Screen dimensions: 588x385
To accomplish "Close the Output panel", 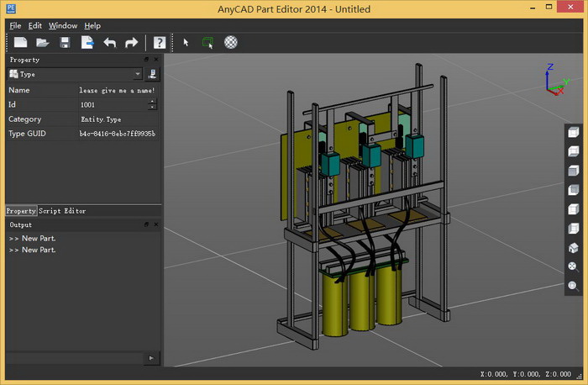I will point(156,225).
